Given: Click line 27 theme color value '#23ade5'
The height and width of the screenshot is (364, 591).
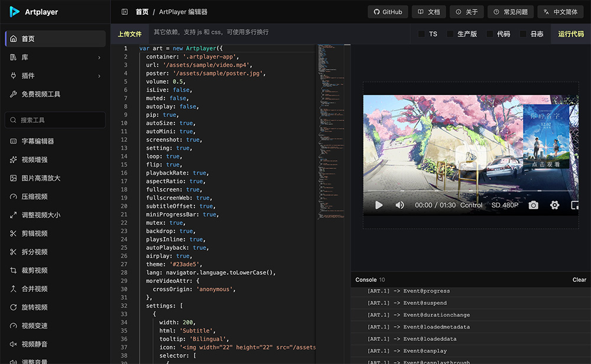Looking at the screenshot, I should (186, 264).
